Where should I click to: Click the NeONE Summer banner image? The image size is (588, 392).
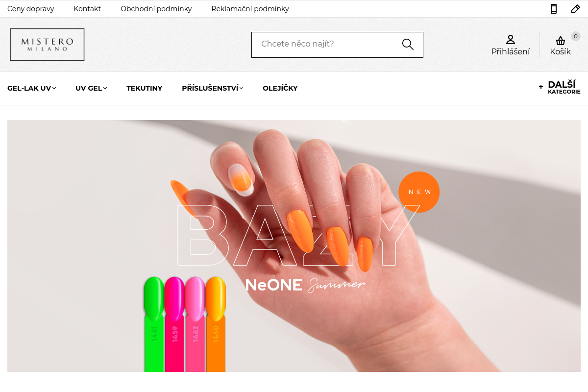pyautogui.click(x=294, y=246)
